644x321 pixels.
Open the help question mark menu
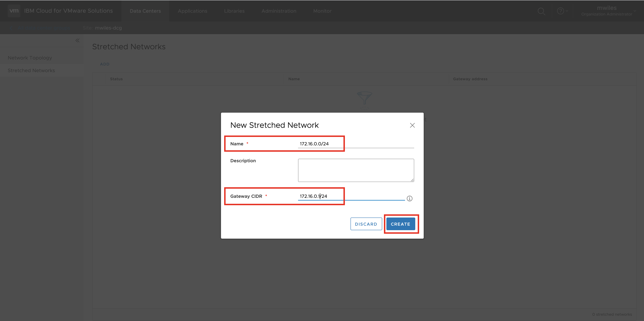tap(561, 11)
